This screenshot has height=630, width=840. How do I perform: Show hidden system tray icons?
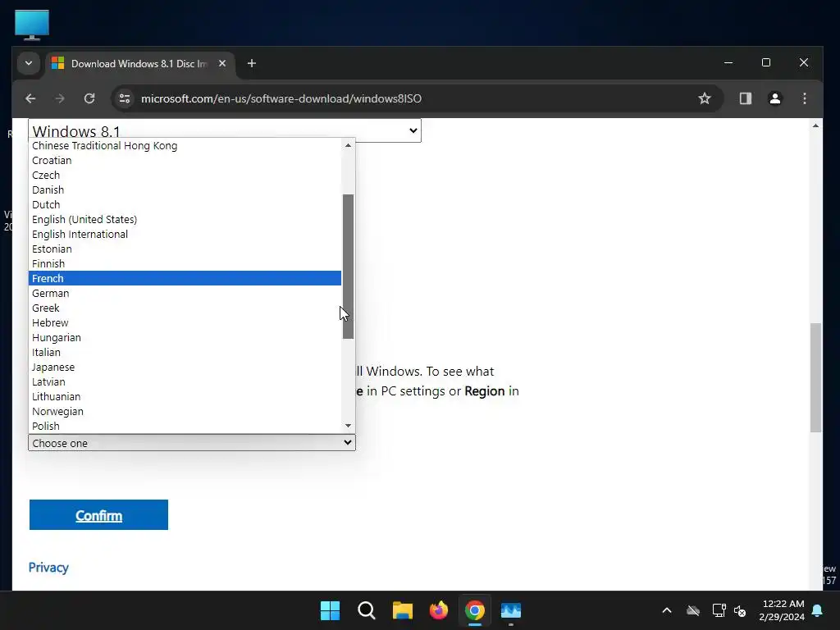coord(667,610)
